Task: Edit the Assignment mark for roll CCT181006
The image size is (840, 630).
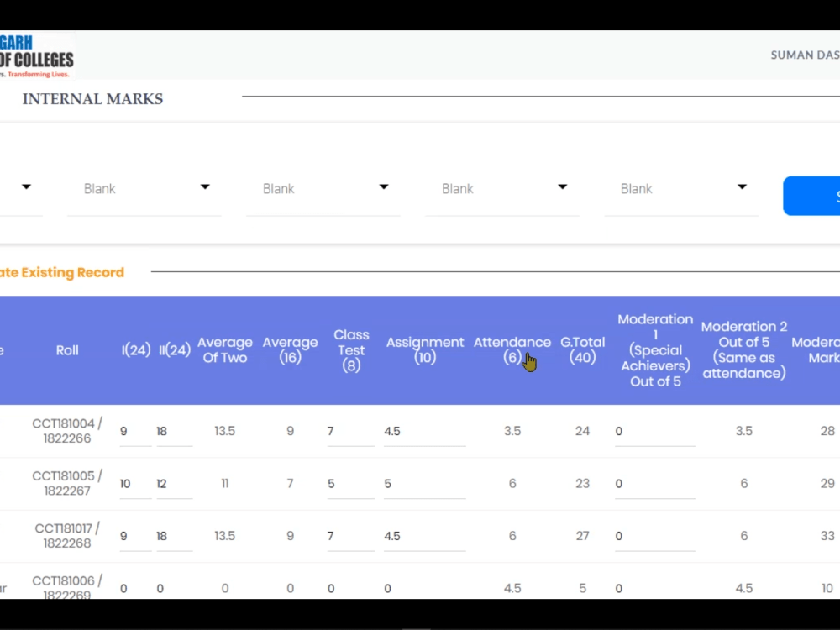Action: tap(424, 588)
